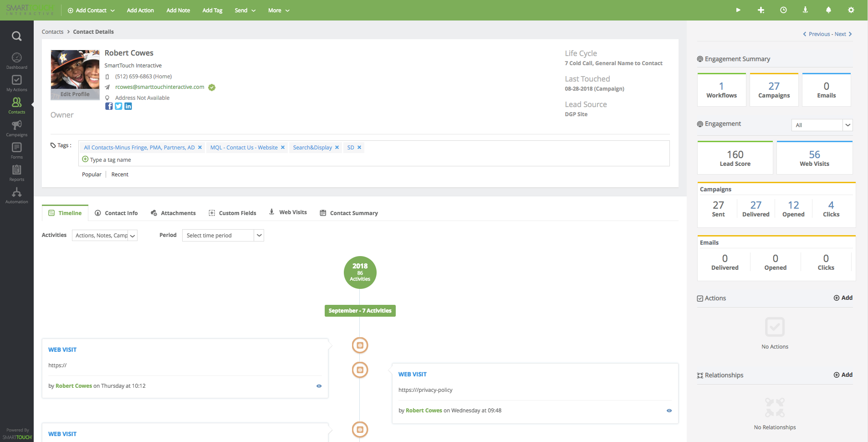Open Forms in sidebar
Image resolution: width=868 pixels, height=442 pixels.
pyautogui.click(x=17, y=151)
